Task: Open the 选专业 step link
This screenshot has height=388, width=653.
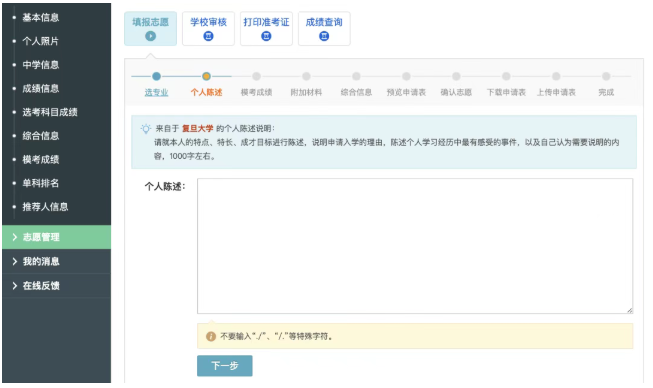Action: (x=156, y=92)
